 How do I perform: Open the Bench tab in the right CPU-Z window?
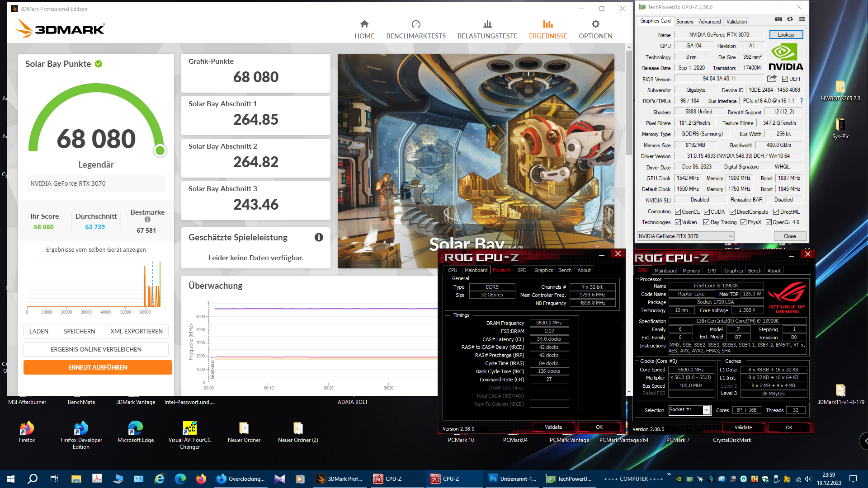pyautogui.click(x=755, y=271)
